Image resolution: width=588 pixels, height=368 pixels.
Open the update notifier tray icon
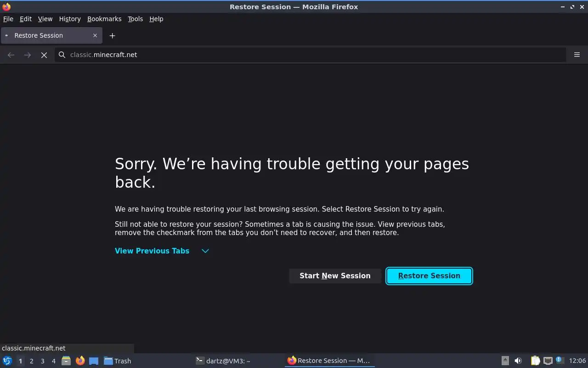pos(559,360)
